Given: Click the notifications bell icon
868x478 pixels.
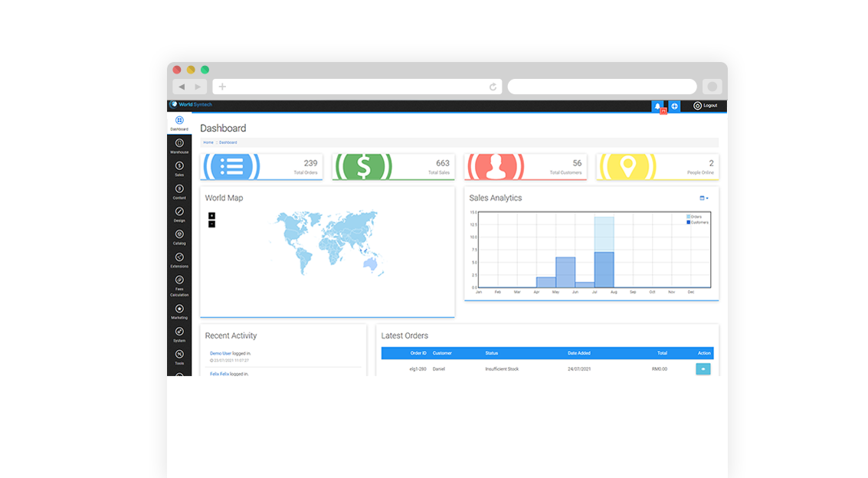Looking at the screenshot, I should (657, 106).
